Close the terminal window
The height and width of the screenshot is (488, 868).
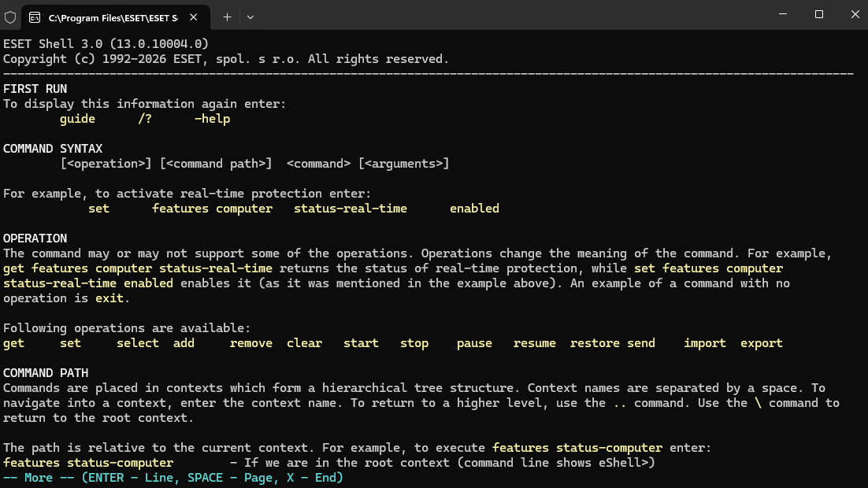855,14
